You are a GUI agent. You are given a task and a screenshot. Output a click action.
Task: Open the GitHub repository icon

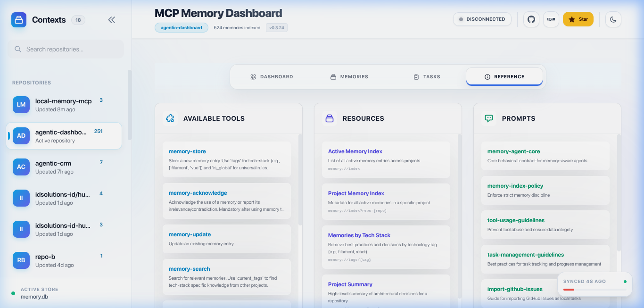(x=531, y=19)
